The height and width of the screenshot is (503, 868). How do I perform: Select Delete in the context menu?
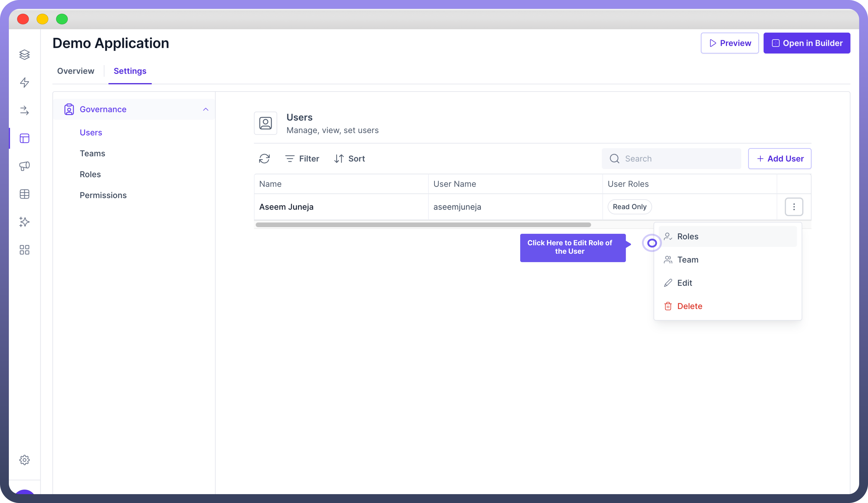tap(689, 306)
